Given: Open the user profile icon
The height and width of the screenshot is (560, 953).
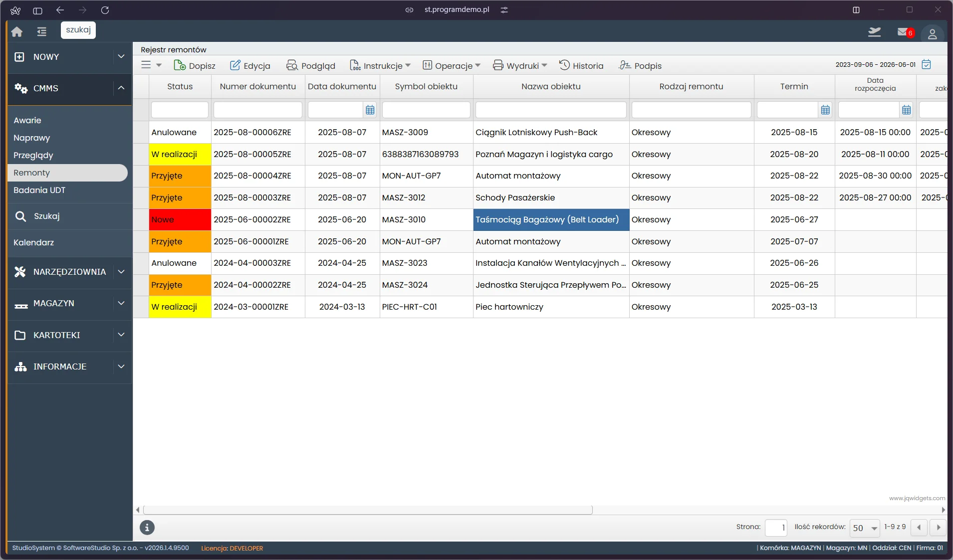Looking at the screenshot, I should [x=932, y=33].
